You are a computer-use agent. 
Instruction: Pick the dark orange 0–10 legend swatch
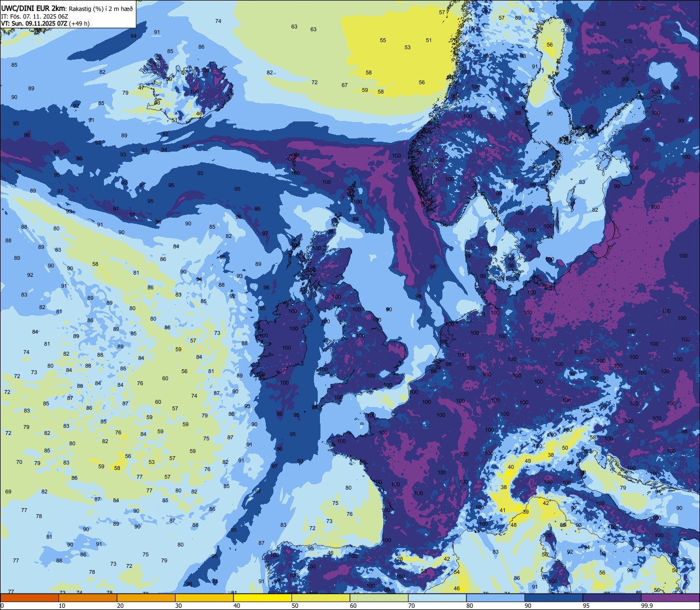tap(30, 598)
